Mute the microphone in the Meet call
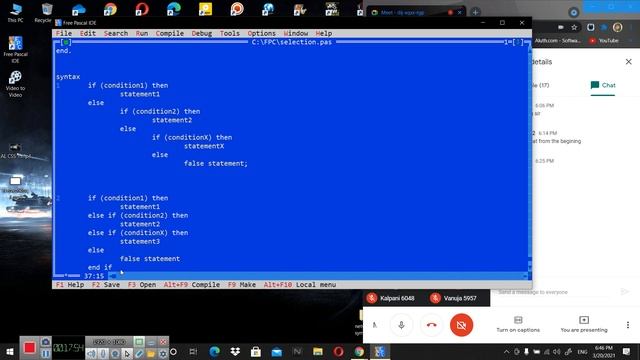 coord(401,325)
